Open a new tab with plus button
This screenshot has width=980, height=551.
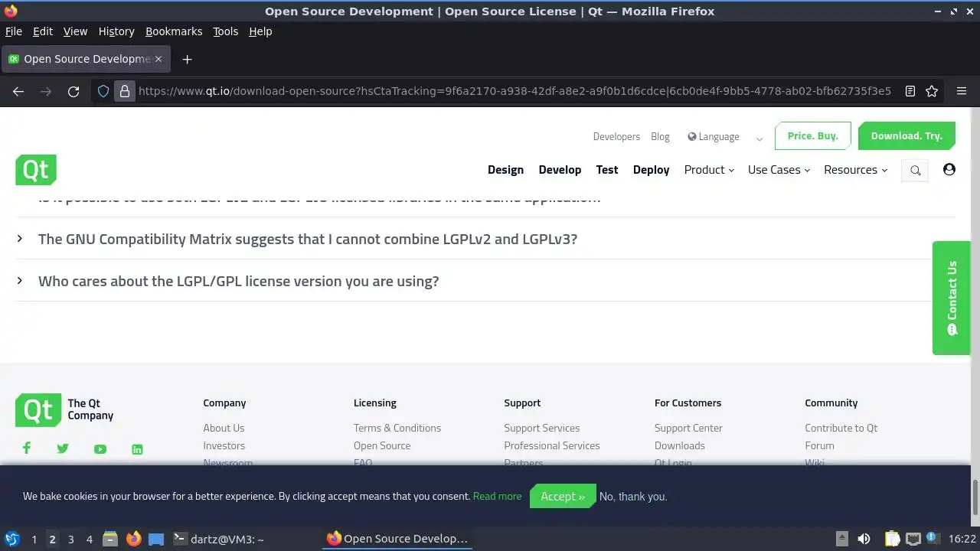click(187, 59)
